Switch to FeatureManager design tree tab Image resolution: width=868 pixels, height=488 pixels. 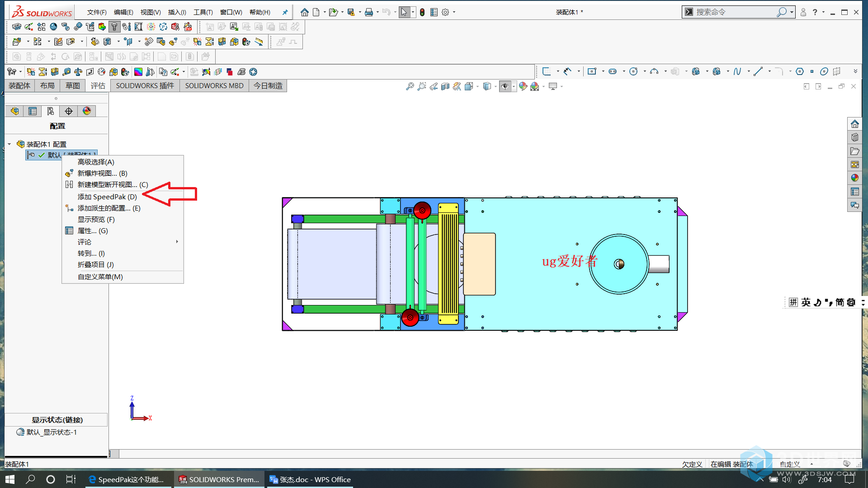(x=14, y=111)
